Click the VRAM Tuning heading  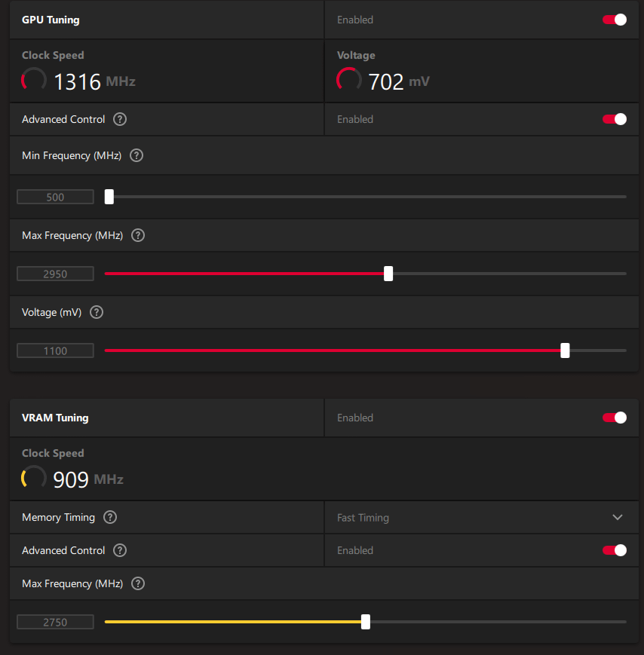(x=55, y=418)
